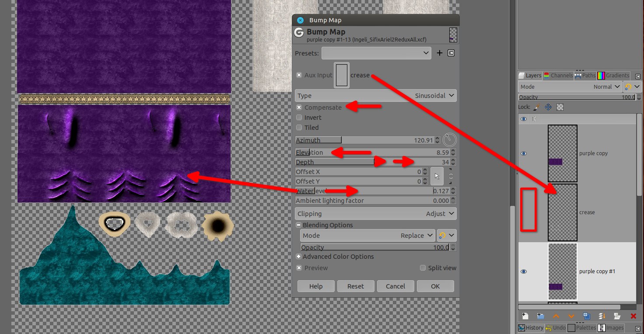Collapse the Blending Options section
644x334 pixels.
299,225
